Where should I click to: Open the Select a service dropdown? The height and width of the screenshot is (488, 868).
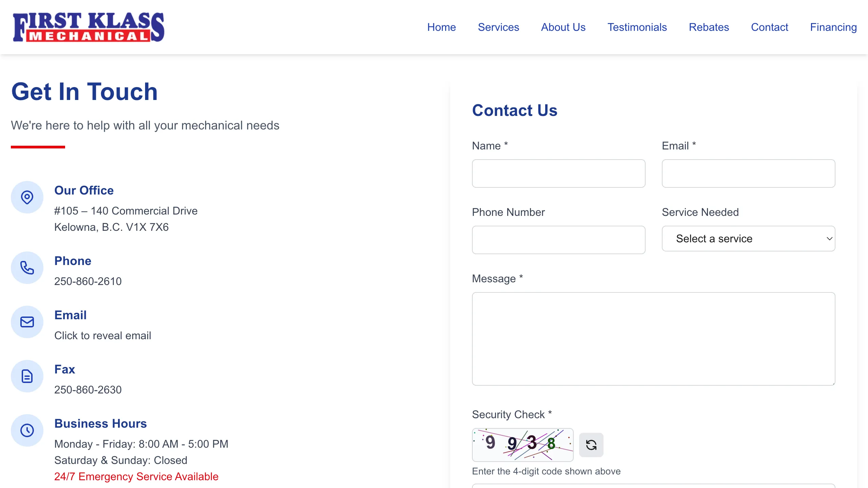click(x=748, y=239)
